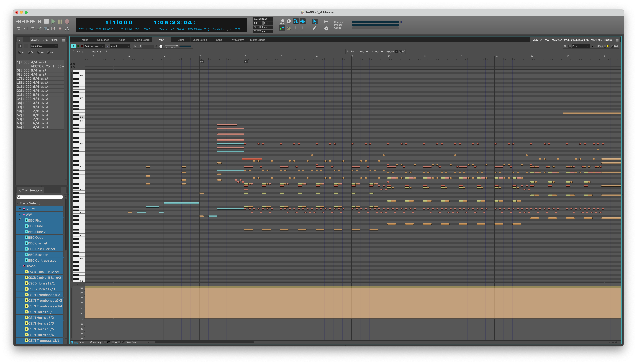Image resolution: width=637 pixels, height=364 pixels.
Task: Enable the yellow marker snap checkbox
Action: [x=605, y=46]
